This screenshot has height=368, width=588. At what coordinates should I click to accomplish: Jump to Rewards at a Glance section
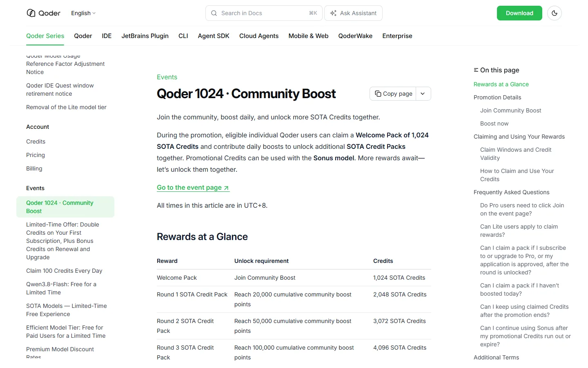(x=501, y=84)
